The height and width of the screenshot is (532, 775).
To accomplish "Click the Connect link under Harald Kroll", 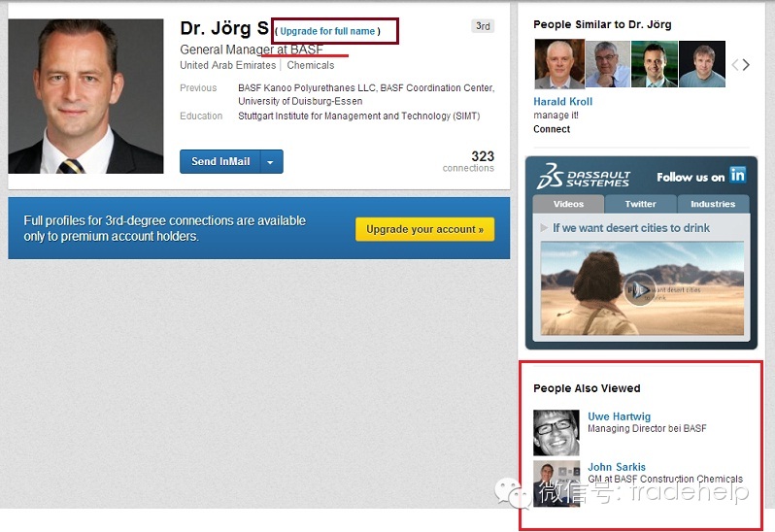I will pyautogui.click(x=552, y=129).
